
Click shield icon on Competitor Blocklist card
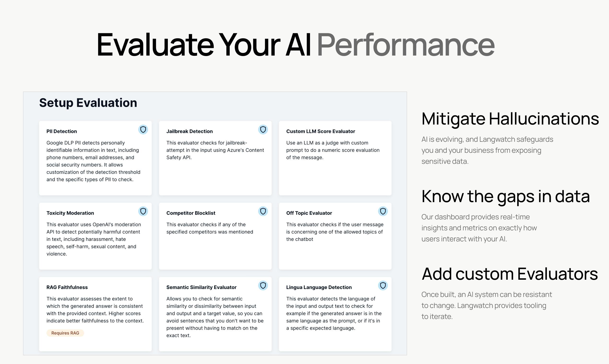point(263,211)
